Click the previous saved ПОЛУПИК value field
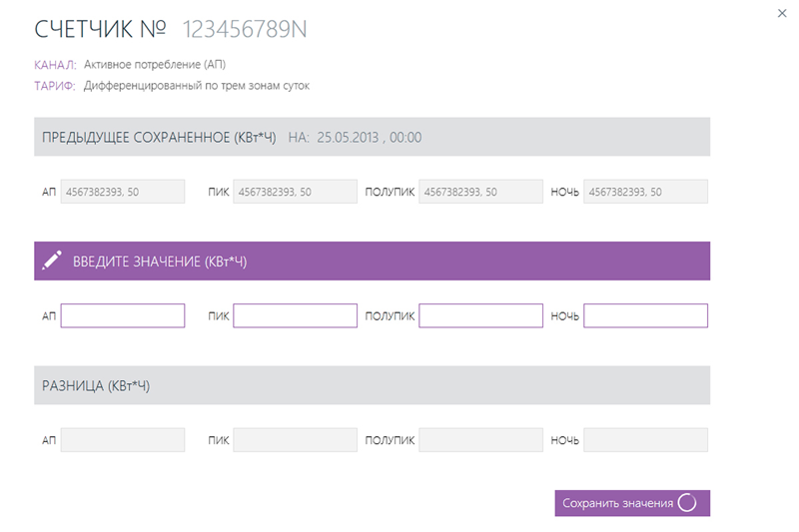The image size is (799, 532). click(480, 192)
